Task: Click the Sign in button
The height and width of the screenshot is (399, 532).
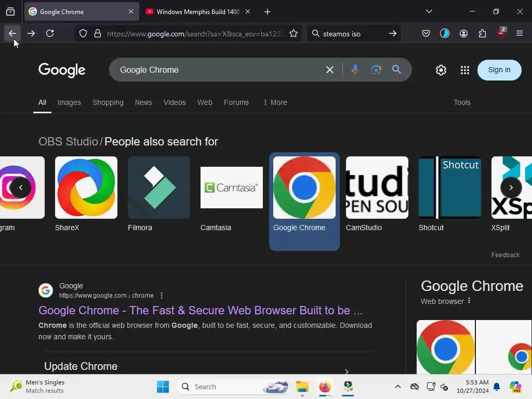Action: [x=499, y=70]
